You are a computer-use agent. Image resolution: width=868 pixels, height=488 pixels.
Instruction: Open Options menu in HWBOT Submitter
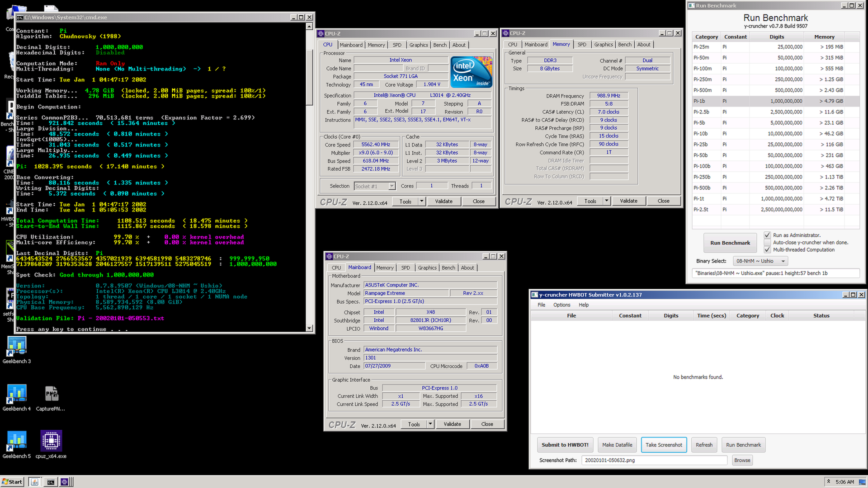[x=562, y=305]
